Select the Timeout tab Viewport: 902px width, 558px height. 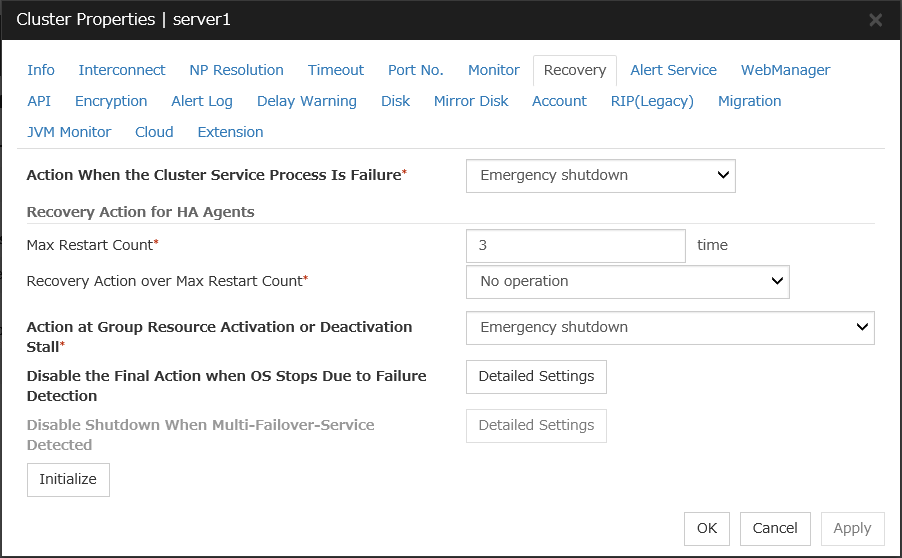click(x=336, y=70)
